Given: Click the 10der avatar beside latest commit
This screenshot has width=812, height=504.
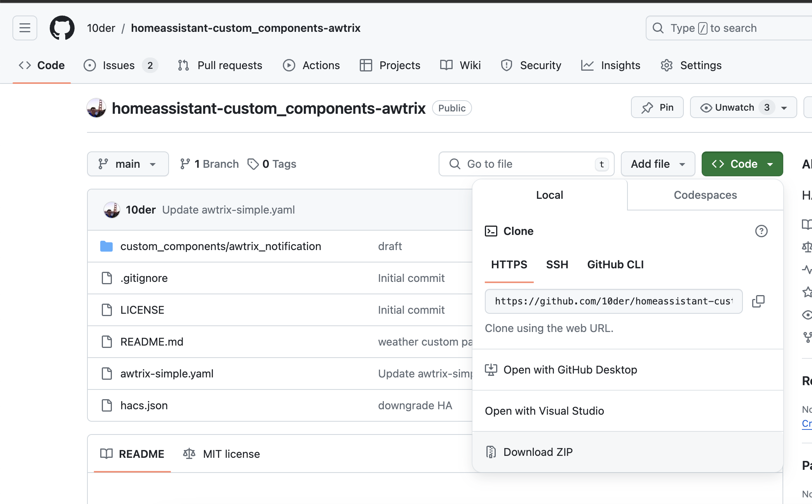Looking at the screenshot, I should [112, 210].
